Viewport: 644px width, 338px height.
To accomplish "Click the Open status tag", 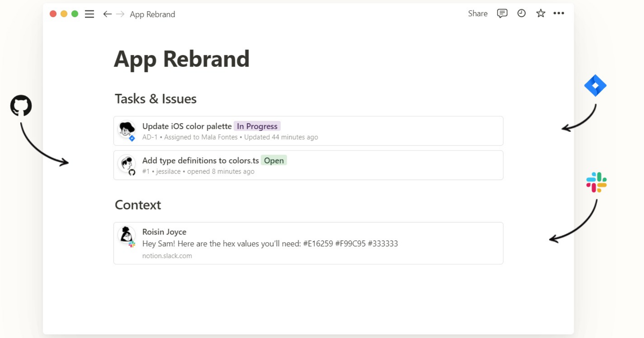I will click(x=274, y=161).
